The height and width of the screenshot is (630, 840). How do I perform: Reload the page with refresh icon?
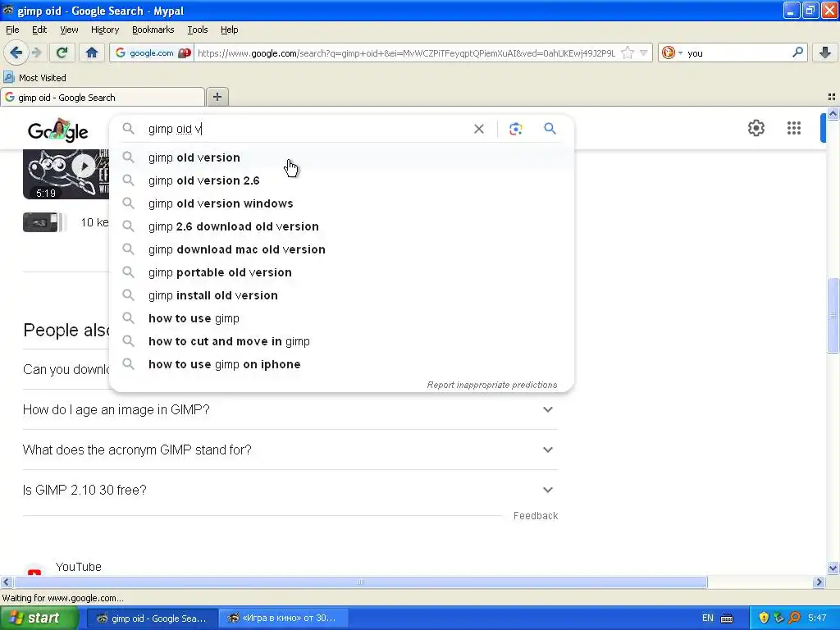tap(62, 52)
